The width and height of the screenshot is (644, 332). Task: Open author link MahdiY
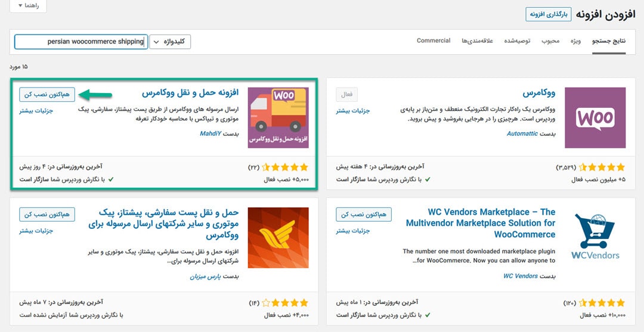(210, 134)
